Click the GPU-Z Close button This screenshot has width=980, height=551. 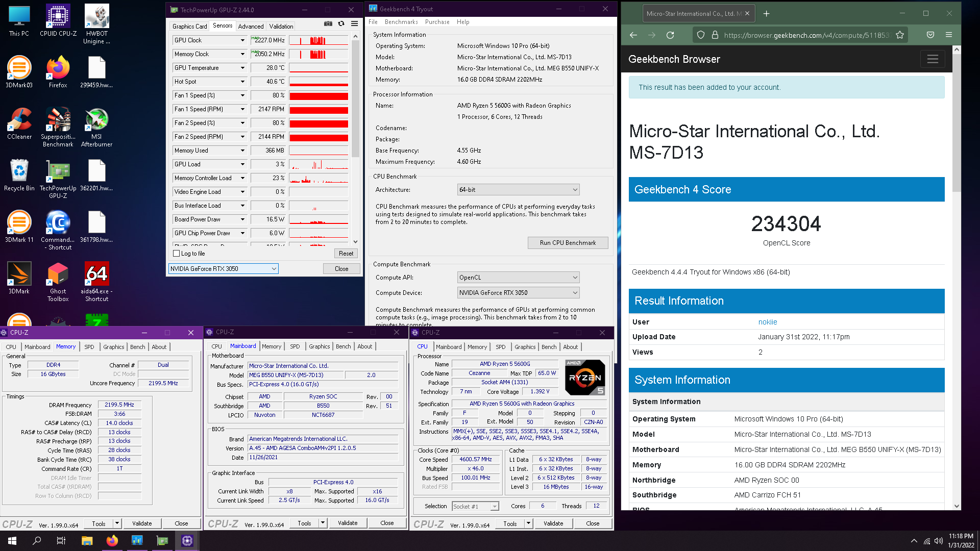click(341, 269)
